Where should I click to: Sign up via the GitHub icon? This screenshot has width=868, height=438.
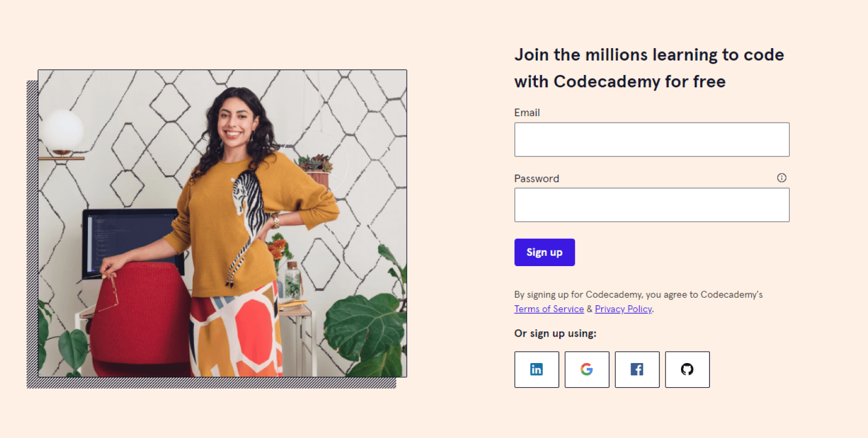[x=687, y=369]
